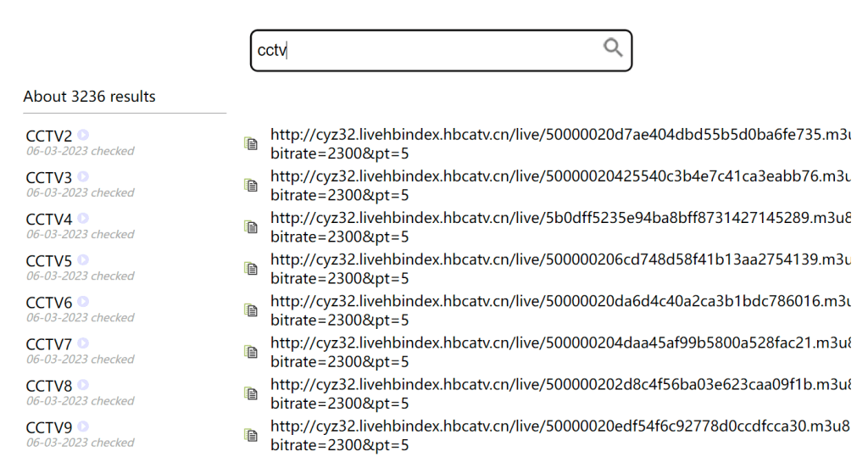Viewport: 868px width, 457px height.
Task: Copy the CCTV4 stream URL via copy icon
Action: coord(251,226)
